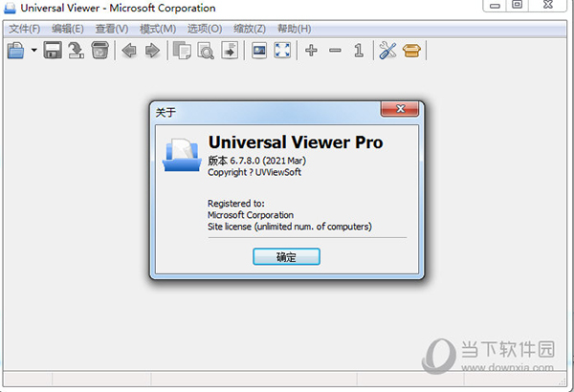
Task: Open settings tools icon
Action: pos(387,50)
